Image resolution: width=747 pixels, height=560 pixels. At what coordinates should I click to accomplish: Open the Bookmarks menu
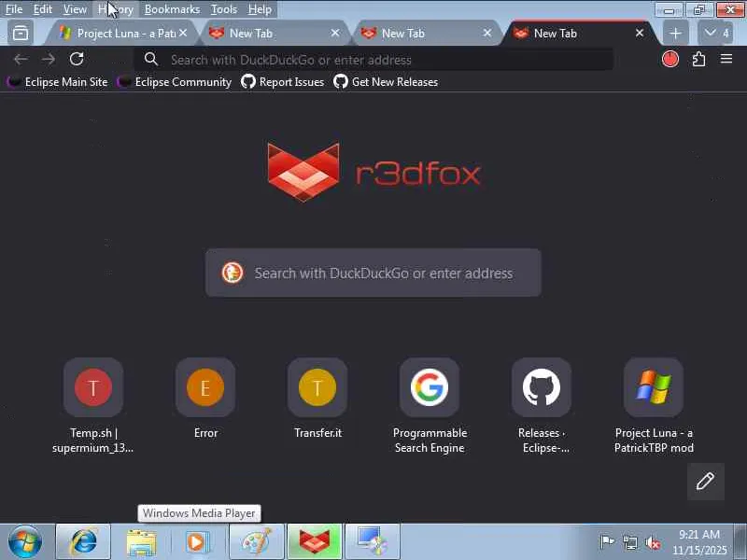[x=172, y=9]
